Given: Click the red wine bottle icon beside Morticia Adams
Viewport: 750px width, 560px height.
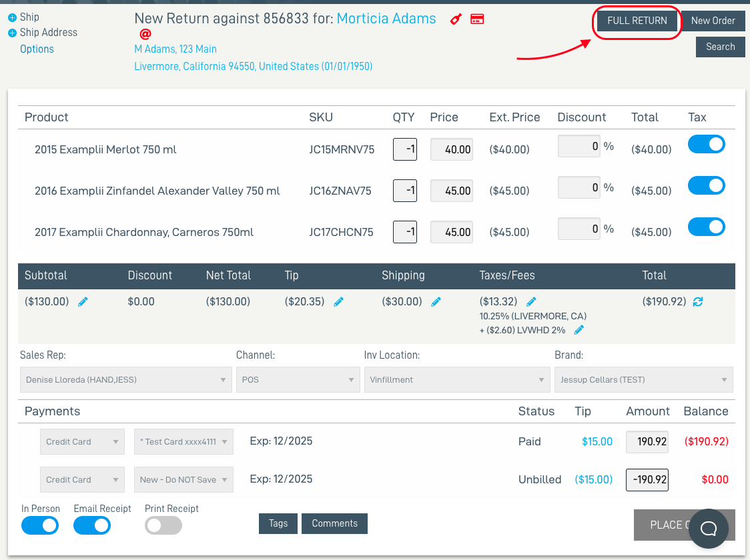Looking at the screenshot, I should 456,19.
